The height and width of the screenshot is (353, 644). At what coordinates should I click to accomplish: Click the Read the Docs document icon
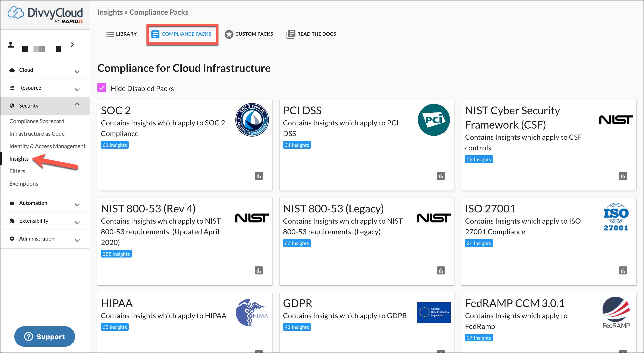coord(291,34)
